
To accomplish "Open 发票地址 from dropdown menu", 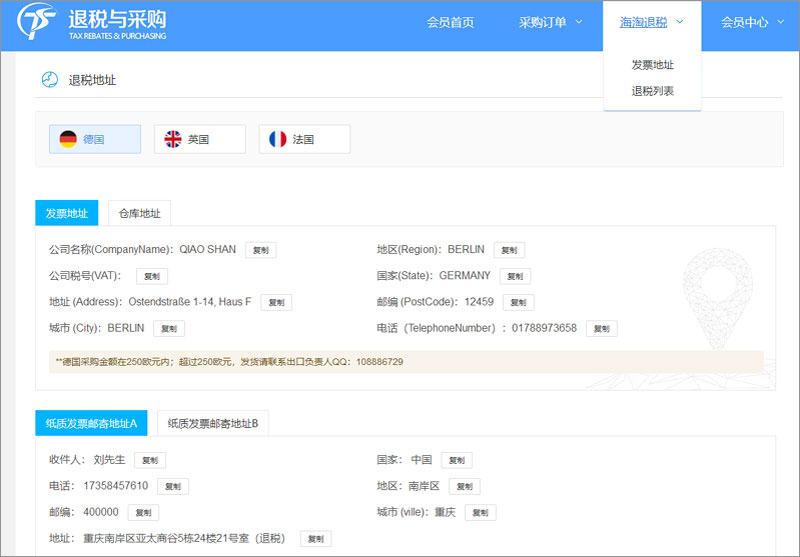I will point(652,65).
